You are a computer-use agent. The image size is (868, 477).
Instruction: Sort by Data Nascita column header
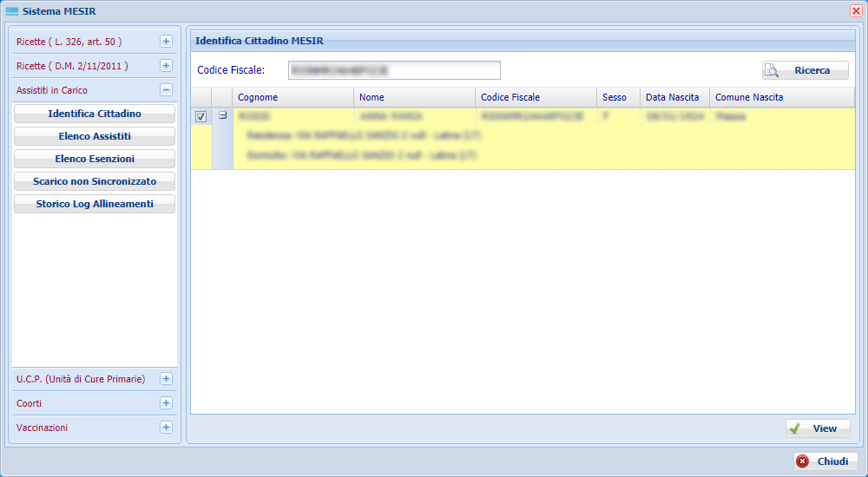[674, 97]
